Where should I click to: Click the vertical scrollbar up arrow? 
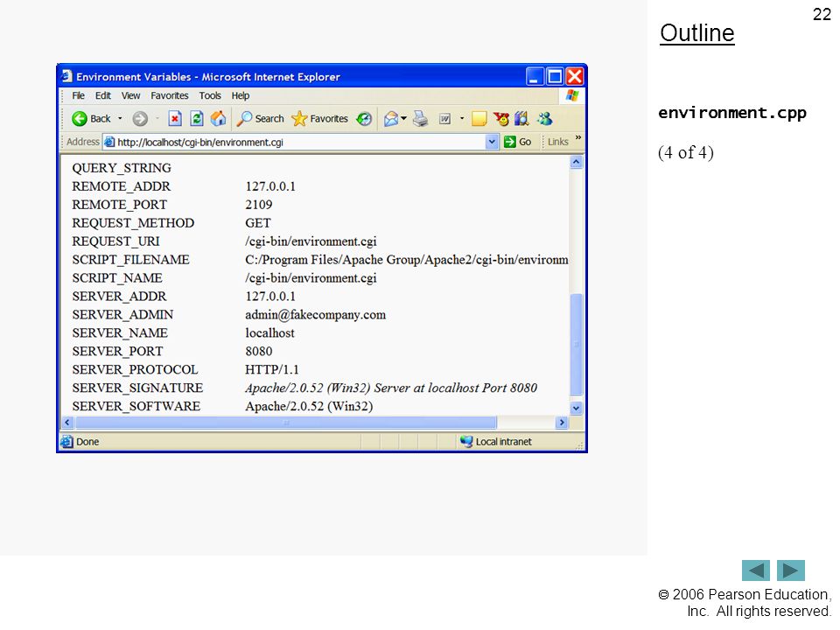[576, 162]
